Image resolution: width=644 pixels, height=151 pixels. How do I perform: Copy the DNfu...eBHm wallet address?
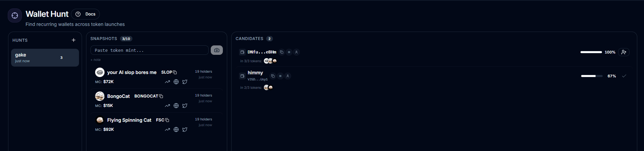coord(282,52)
